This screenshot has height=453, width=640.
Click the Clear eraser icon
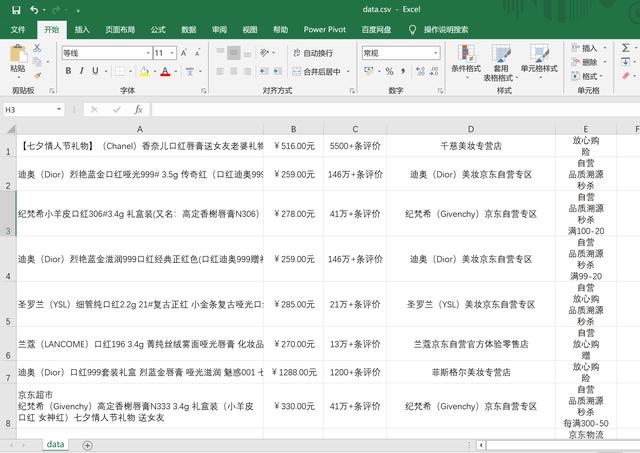pyautogui.click(x=625, y=76)
